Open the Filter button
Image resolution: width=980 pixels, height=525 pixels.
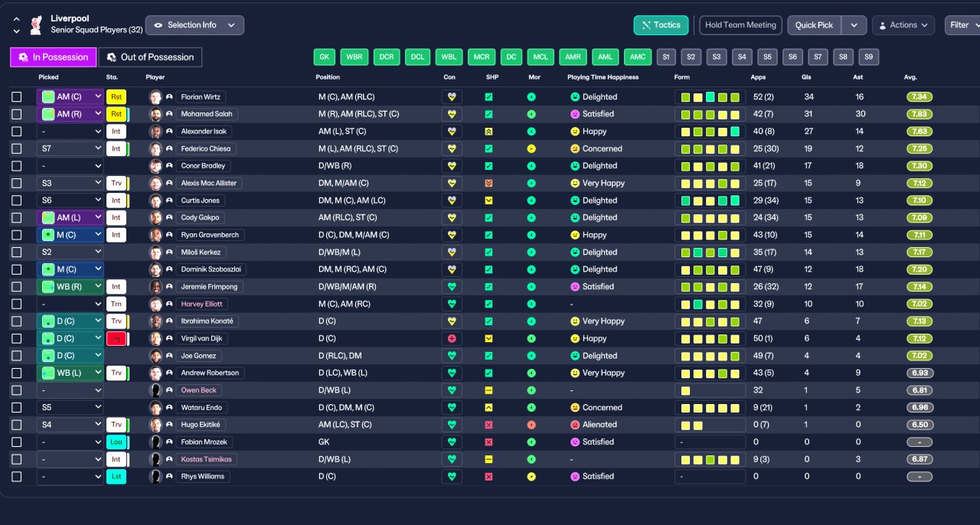click(x=962, y=25)
